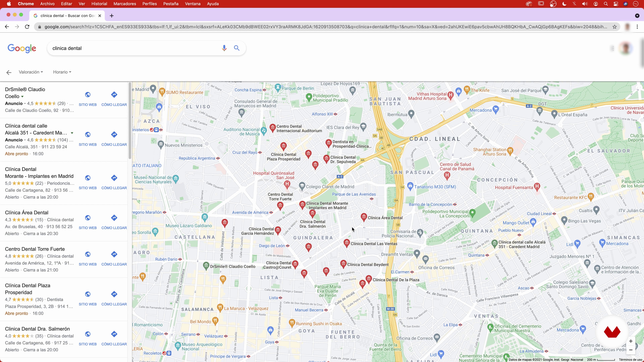The height and width of the screenshot is (362, 644).
Task: Click the Clínica Dental Beydent map pin
Action: (343, 264)
